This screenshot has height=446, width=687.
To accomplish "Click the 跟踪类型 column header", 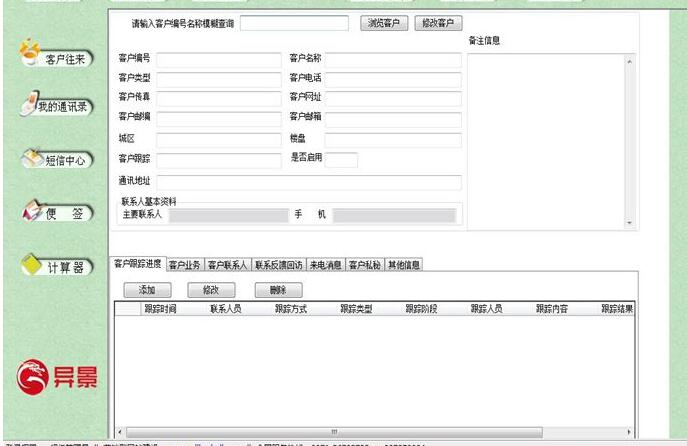I will 356,309.
